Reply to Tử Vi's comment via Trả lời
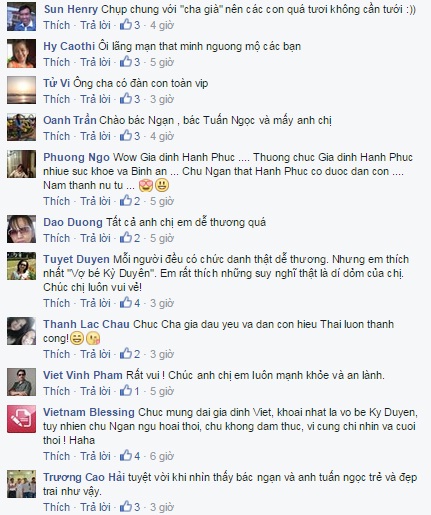This screenshot has height=515, width=431. (x=95, y=99)
